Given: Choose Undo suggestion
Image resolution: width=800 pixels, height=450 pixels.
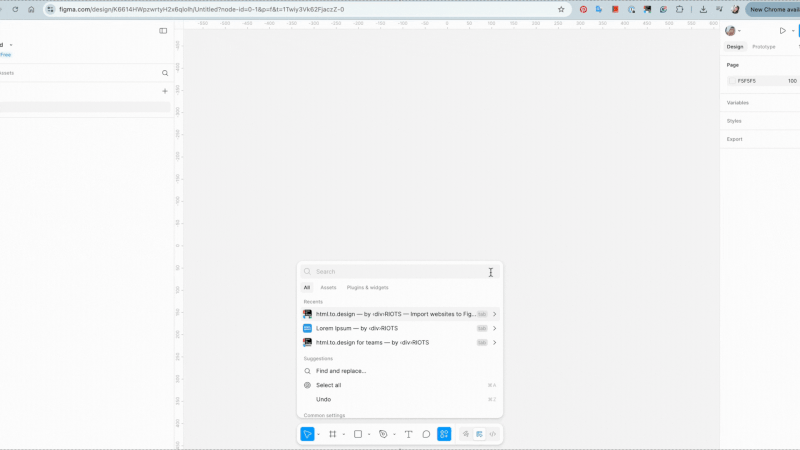Looking at the screenshot, I should click(399, 399).
